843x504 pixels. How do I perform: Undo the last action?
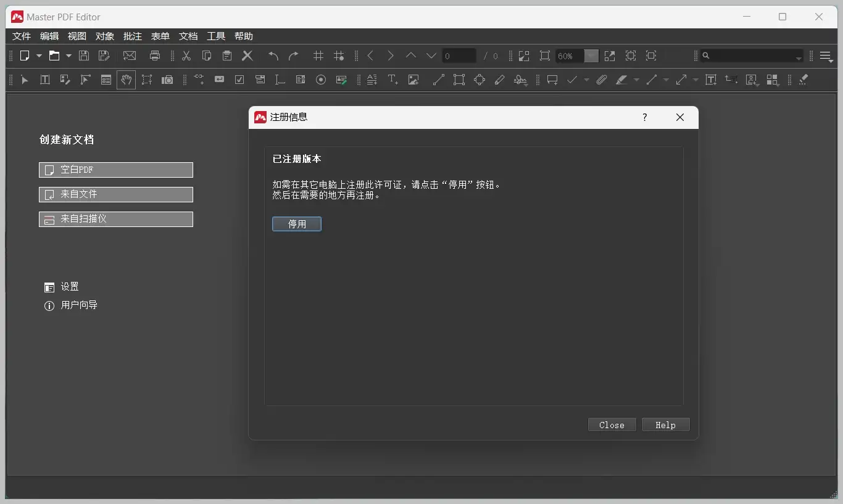(x=273, y=56)
